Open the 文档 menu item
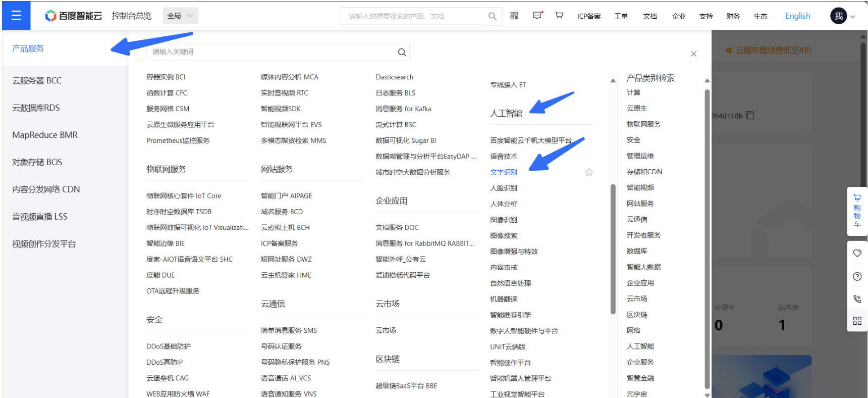 650,16
